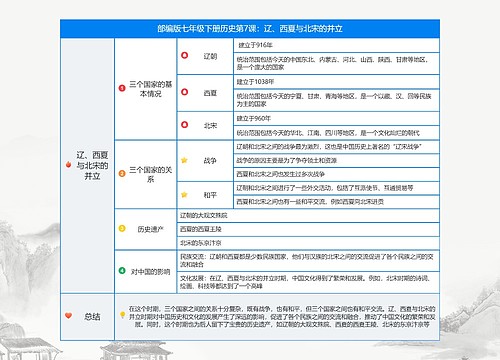Click the 和平 subtopic label

click(x=210, y=195)
